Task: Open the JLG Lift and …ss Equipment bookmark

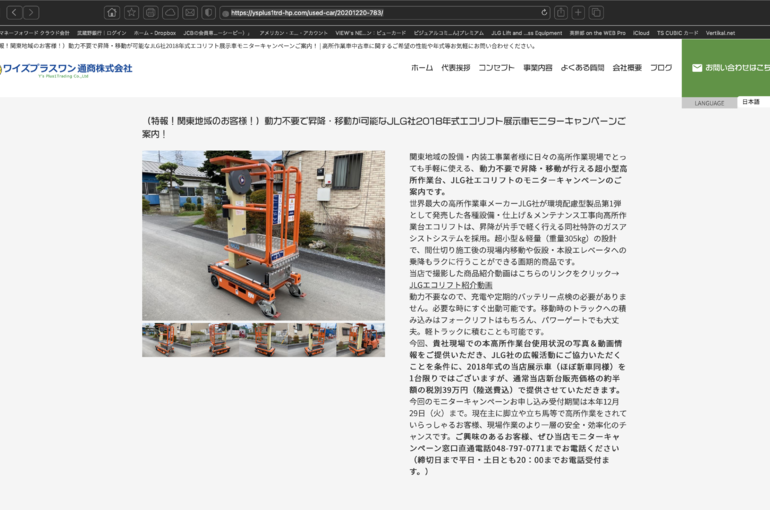Action: click(526, 33)
